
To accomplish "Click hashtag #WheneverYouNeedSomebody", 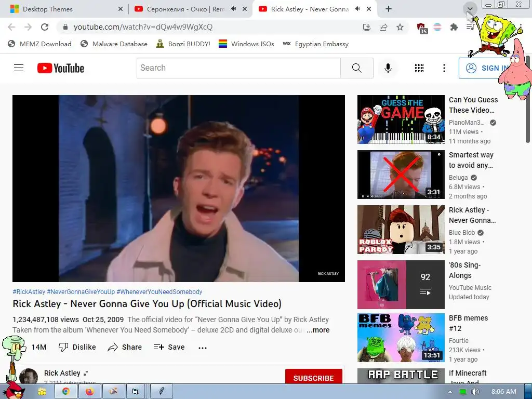I will click(x=159, y=292).
